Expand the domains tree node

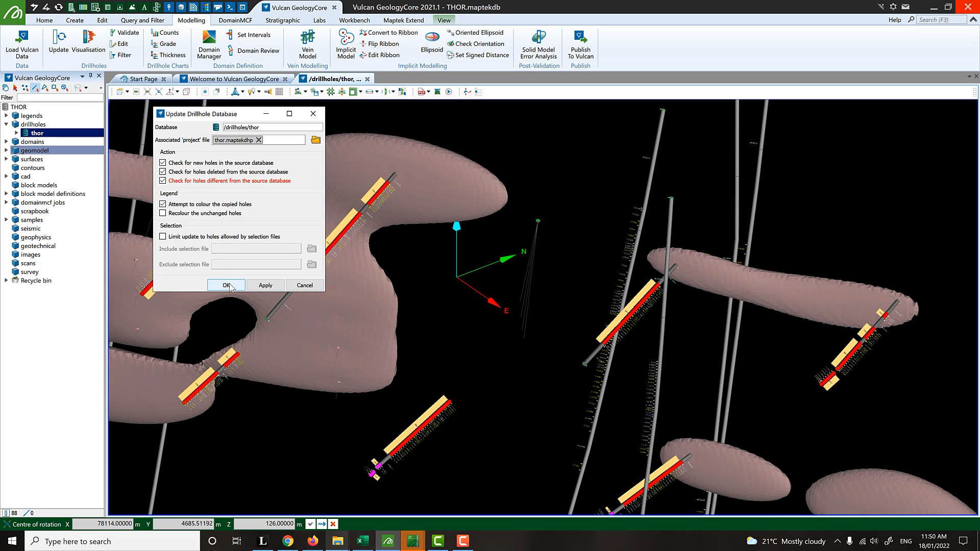coord(6,142)
